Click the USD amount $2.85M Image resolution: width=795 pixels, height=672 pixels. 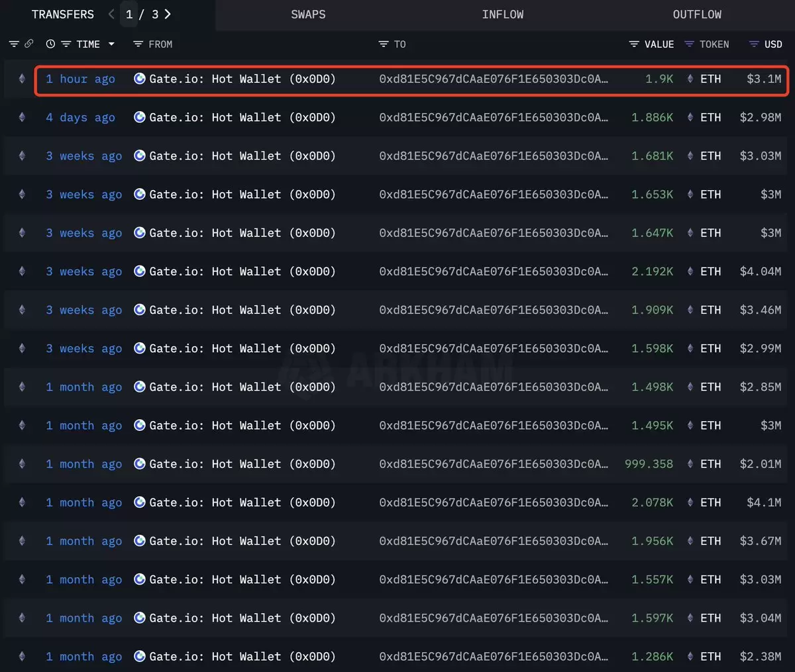pyautogui.click(x=761, y=387)
